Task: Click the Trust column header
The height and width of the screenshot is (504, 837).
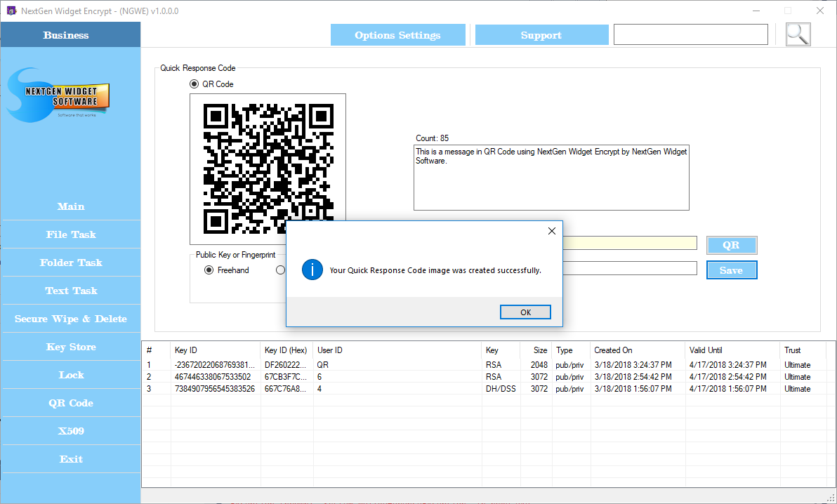Action: click(803, 350)
